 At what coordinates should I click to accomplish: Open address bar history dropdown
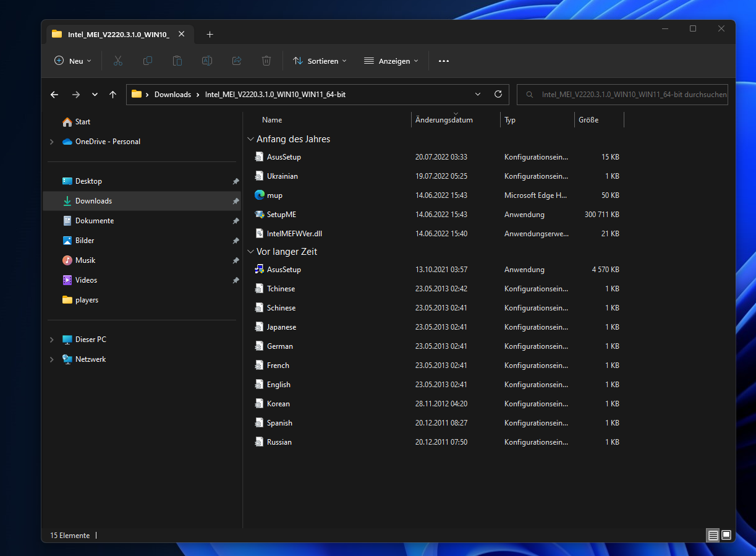click(x=478, y=95)
